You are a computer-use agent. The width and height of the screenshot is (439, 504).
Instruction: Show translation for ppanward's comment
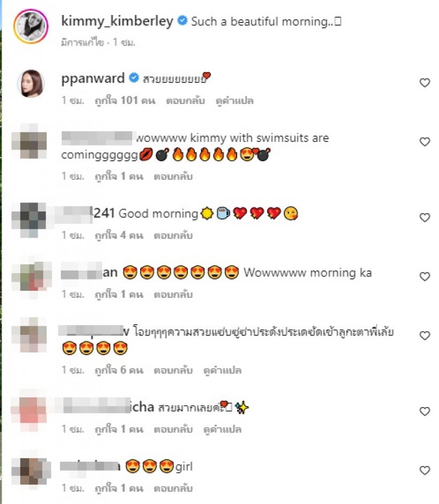pos(234,101)
